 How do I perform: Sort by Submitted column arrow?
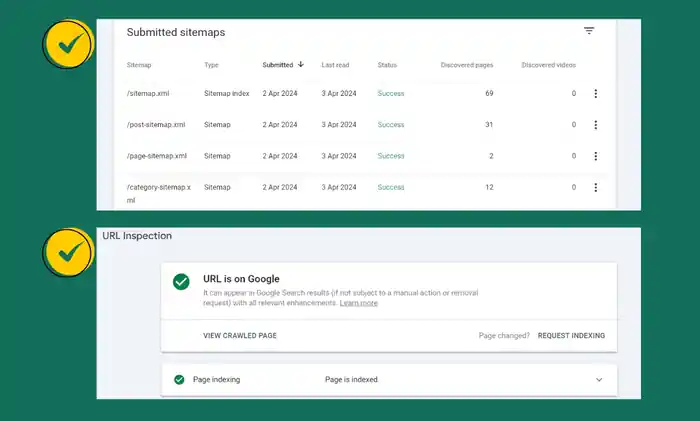301,64
